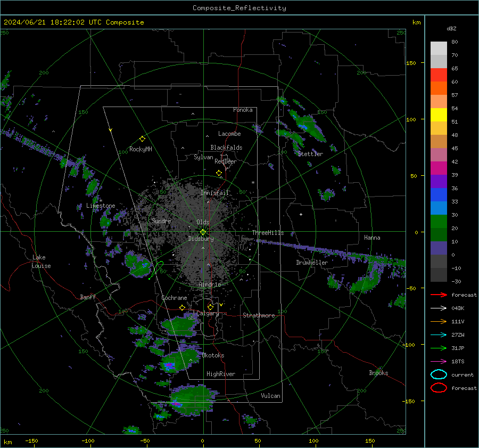This screenshot has width=479, height=448.
Task: Click the brown 48 dBZ color swatch
Action: [439, 141]
